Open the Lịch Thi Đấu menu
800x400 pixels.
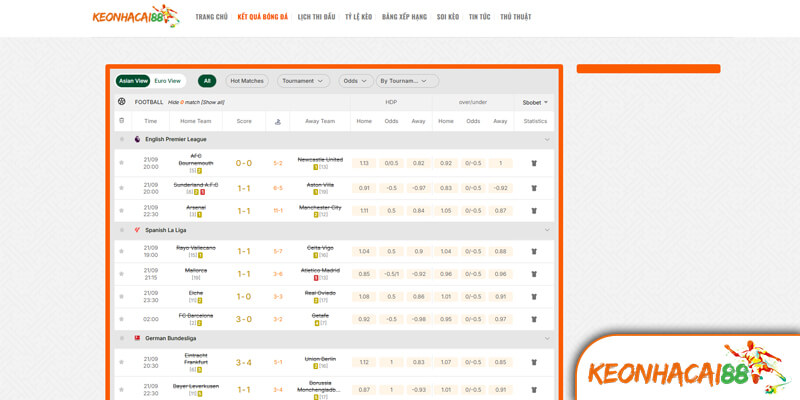pyautogui.click(x=316, y=17)
